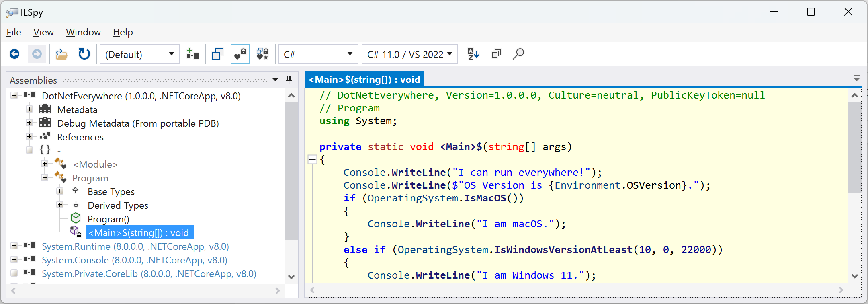Click the collapse all tree nodes icon
This screenshot has width=868, height=304.
tap(496, 54)
